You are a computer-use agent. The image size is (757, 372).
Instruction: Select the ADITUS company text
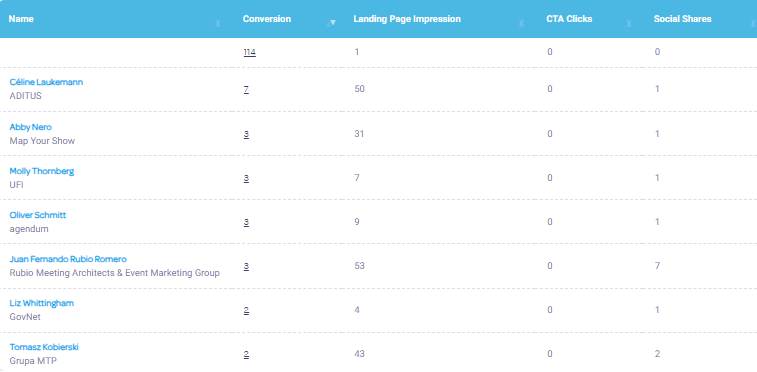26,96
